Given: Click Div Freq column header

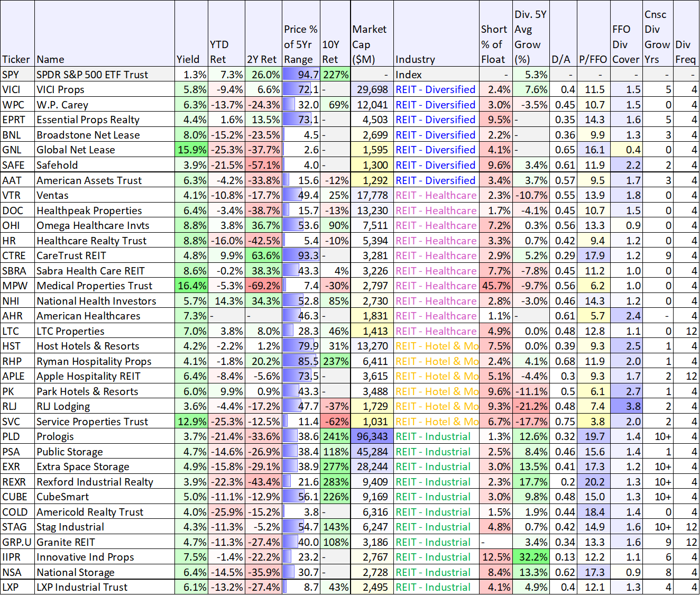Looking at the screenshot, I should click(x=686, y=33).
